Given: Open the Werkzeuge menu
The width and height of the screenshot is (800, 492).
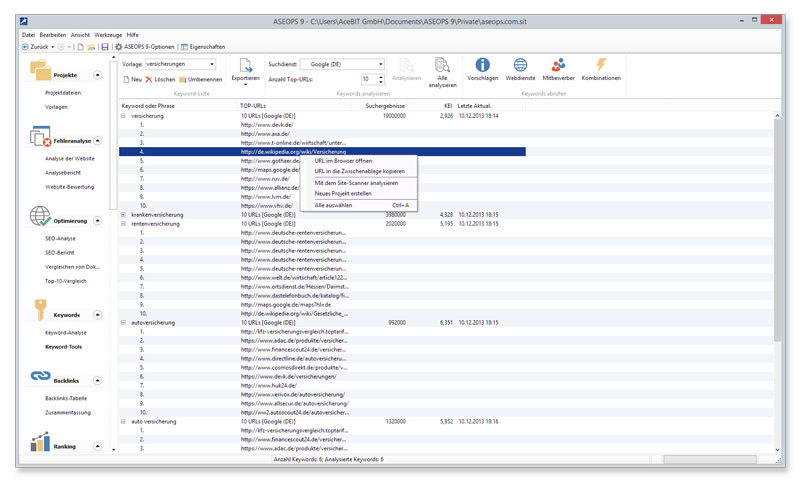Looking at the screenshot, I should click(x=108, y=35).
